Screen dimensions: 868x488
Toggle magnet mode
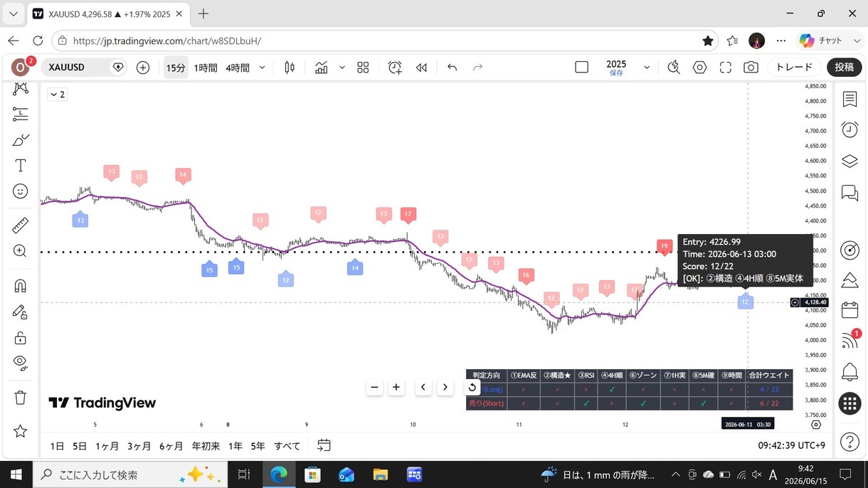[x=21, y=286]
